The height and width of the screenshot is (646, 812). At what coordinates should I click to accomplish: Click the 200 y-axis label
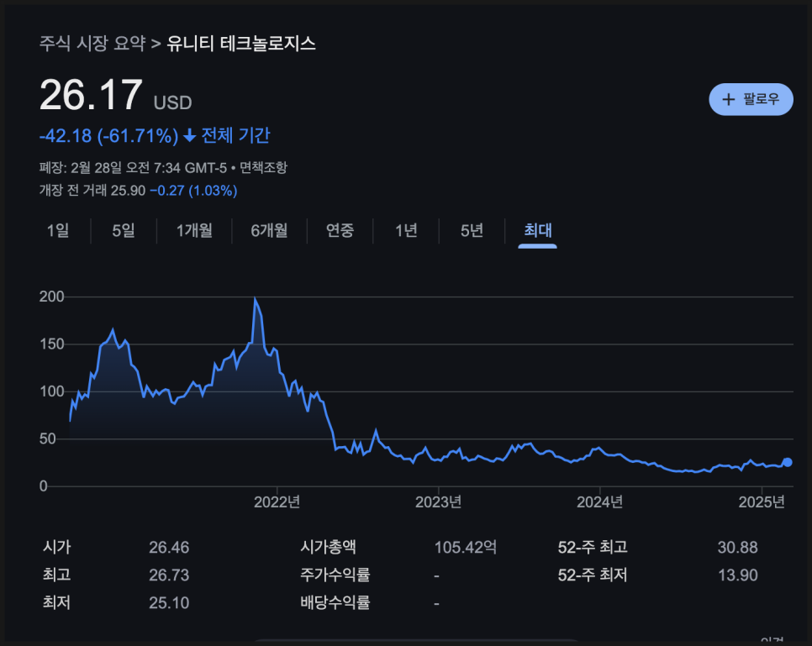[x=52, y=297]
